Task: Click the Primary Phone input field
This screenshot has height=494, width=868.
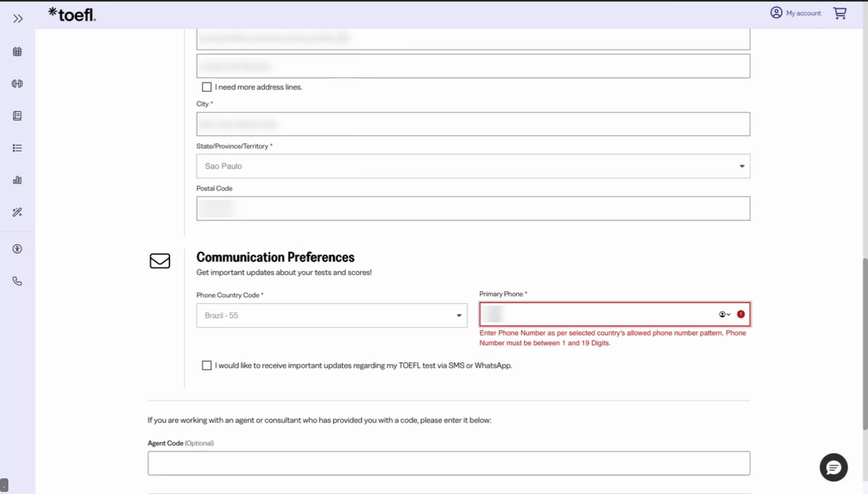Action: pos(615,314)
